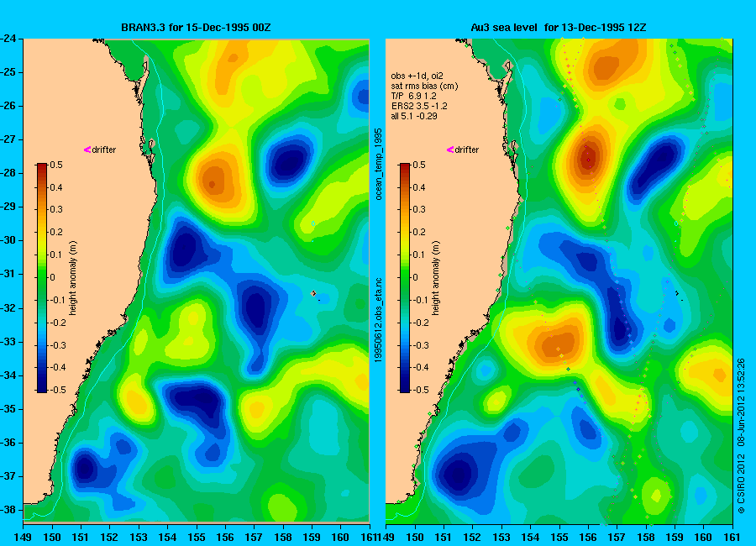The height and width of the screenshot is (546, 756).
Task: Click the 157 longitude label under Au3 map
Action: [617, 537]
